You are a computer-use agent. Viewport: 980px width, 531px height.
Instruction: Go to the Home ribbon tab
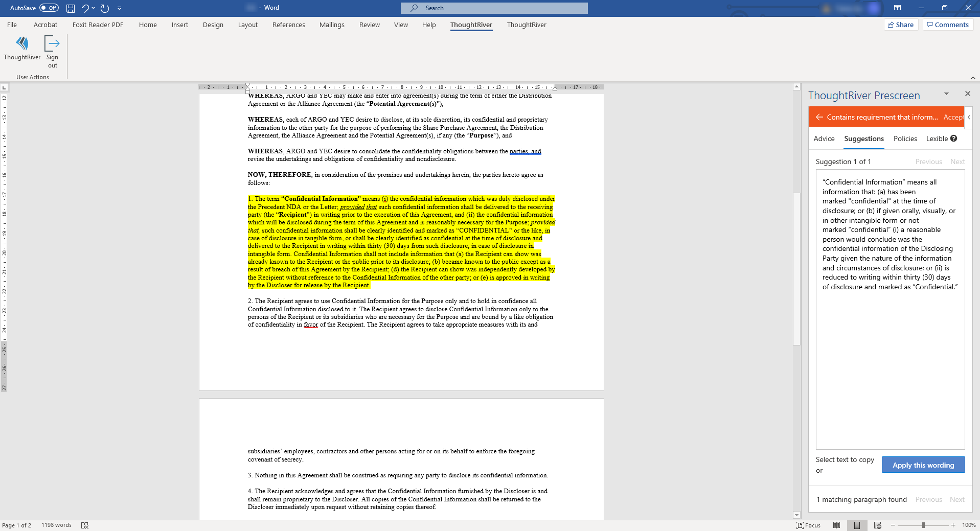click(148, 25)
